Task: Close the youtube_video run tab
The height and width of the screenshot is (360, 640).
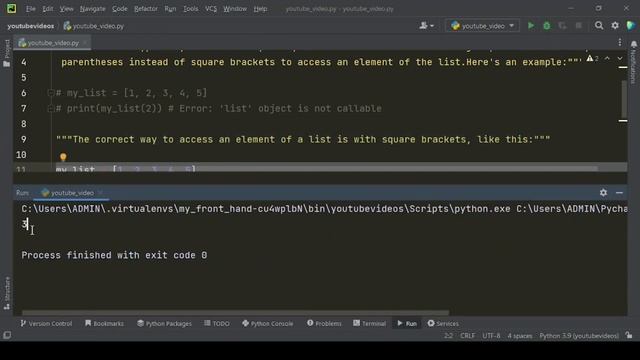Action: pyautogui.click(x=100, y=193)
